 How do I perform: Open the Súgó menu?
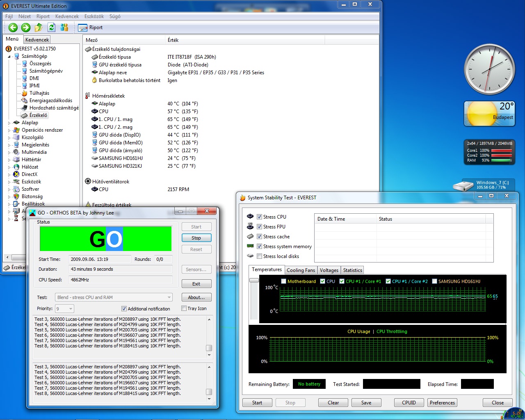115,16
